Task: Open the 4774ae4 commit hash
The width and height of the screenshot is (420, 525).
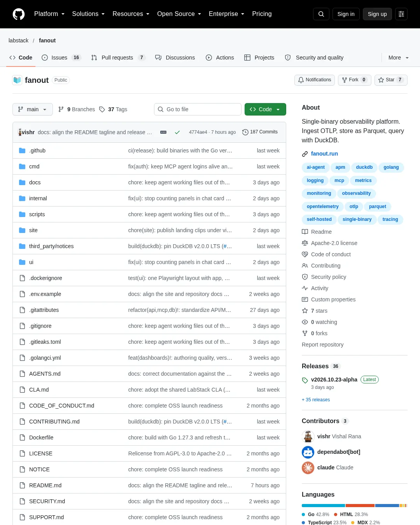Action: tap(198, 132)
